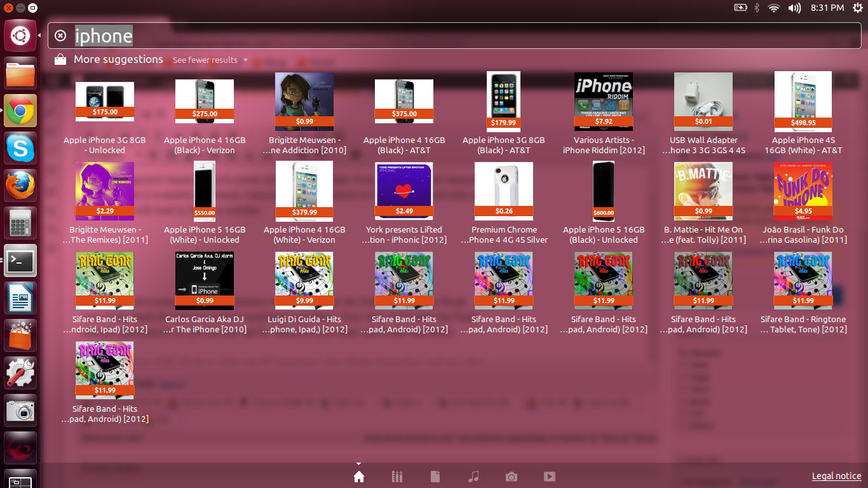This screenshot has height=488, width=868.
Task: Open the Ubuntu Dash home button
Action: tap(20, 36)
